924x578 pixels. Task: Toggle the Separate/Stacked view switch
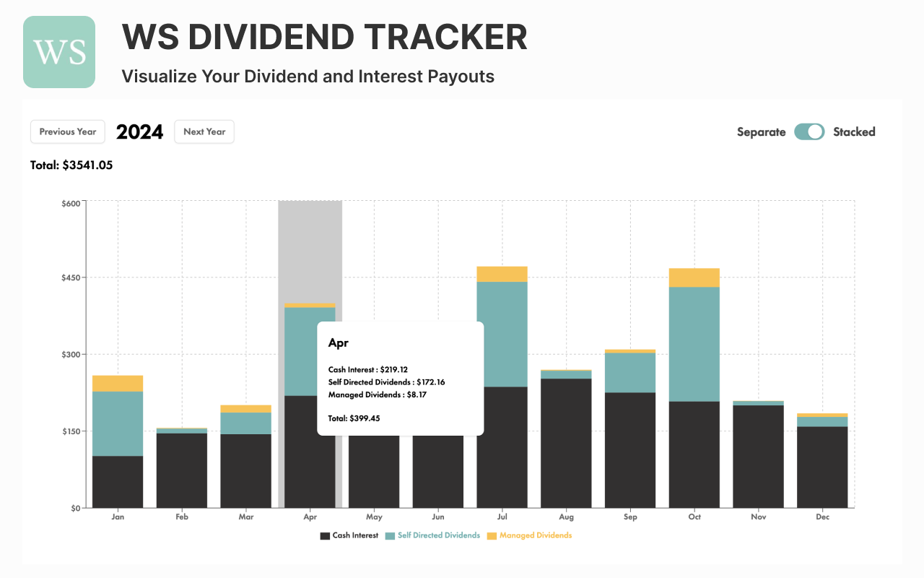pos(808,131)
